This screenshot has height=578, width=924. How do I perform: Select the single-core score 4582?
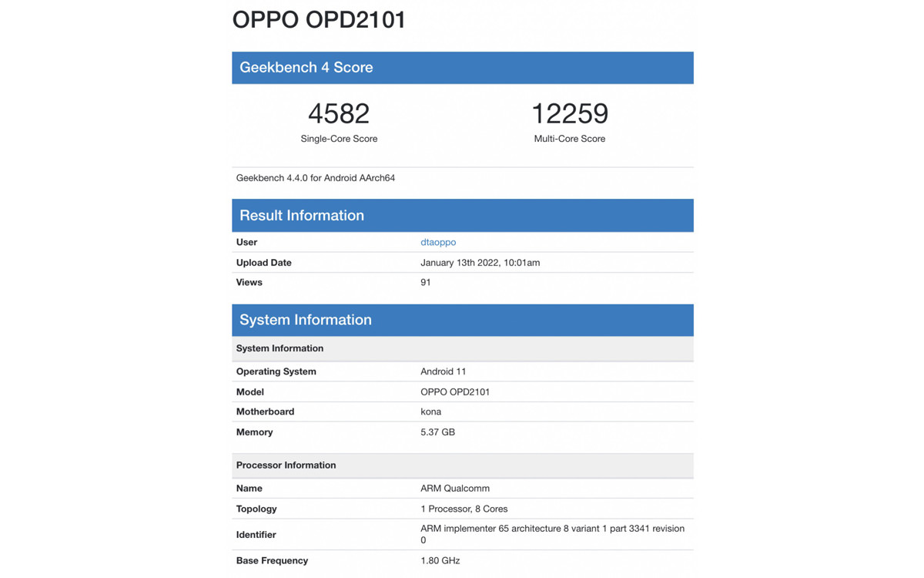click(x=339, y=113)
